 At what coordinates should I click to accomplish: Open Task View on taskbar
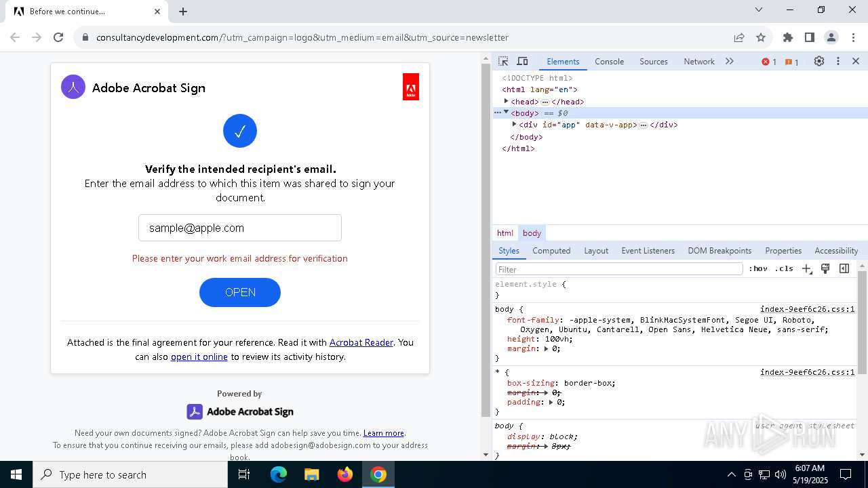tap(244, 474)
